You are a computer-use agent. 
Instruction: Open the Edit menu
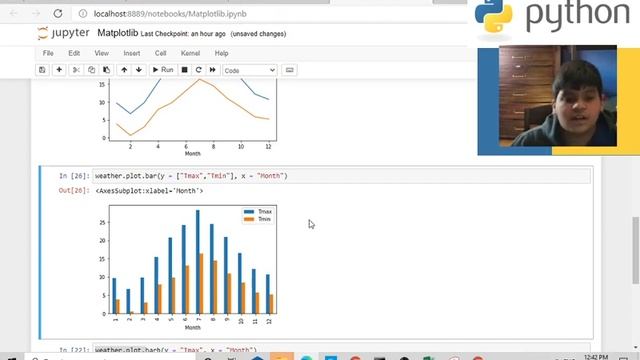(x=74, y=53)
